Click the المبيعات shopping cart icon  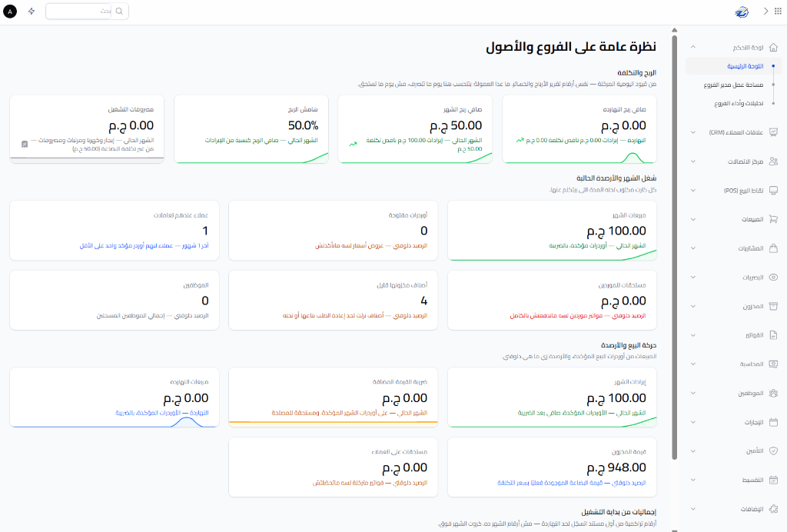pyautogui.click(x=773, y=219)
